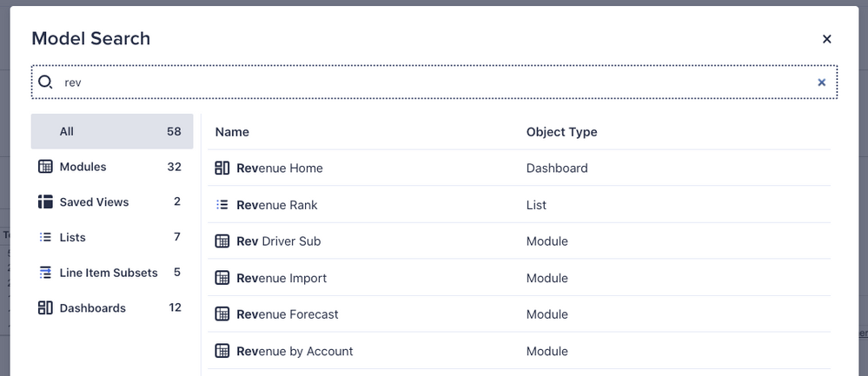
Task: Click in the search field containing rev
Action: 434,82
